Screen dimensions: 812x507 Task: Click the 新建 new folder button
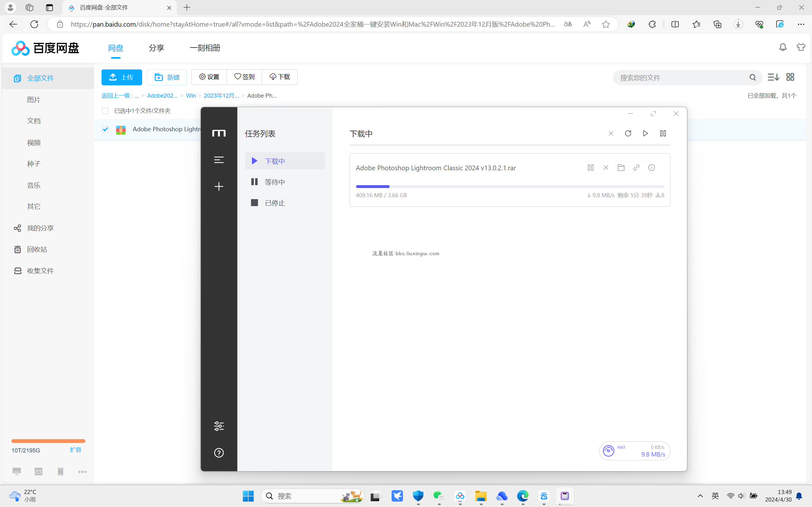pos(167,77)
